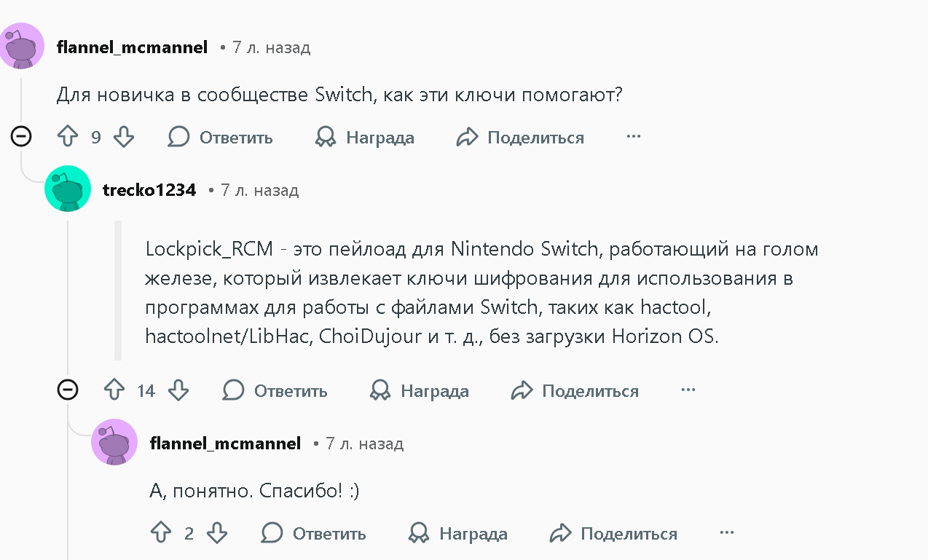Open more options on the 'Спасибо' reply

(x=726, y=532)
